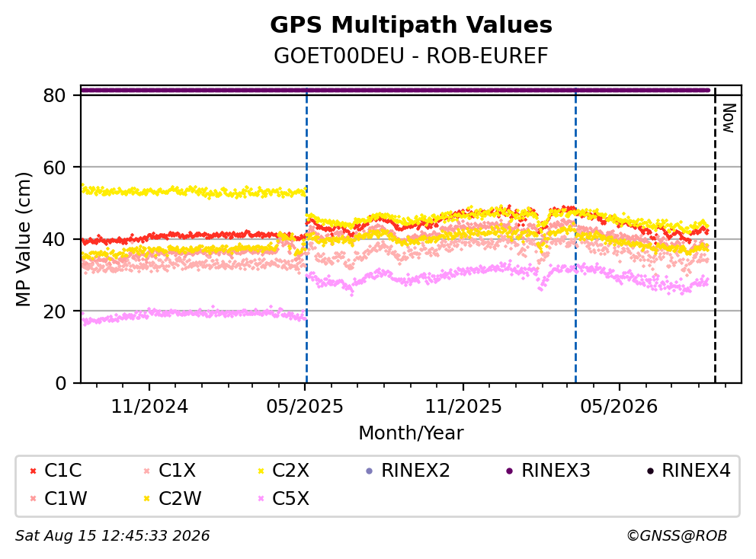Click the purple RINEX3 legend dot
This screenshot has height=559, width=756.
[x=510, y=471]
